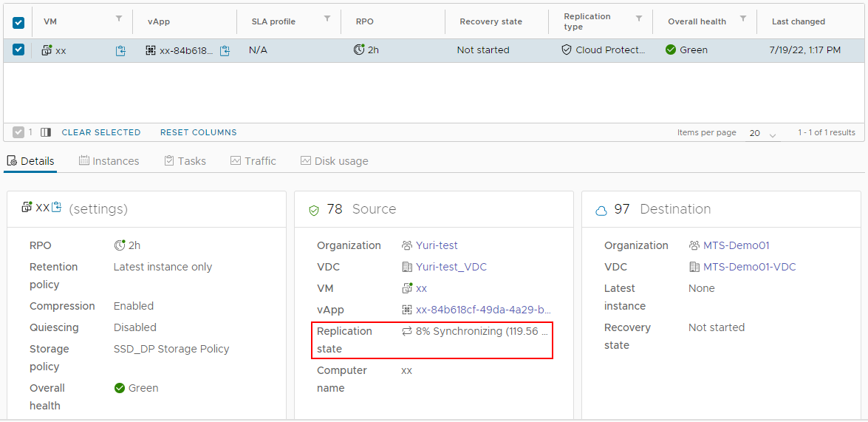Click the 8% Synchronizing replication state
Image resolution: width=868 pixels, height=422 pixels.
pos(476,331)
